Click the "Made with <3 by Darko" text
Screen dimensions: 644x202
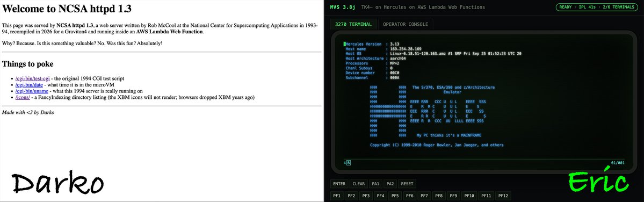(x=28, y=112)
